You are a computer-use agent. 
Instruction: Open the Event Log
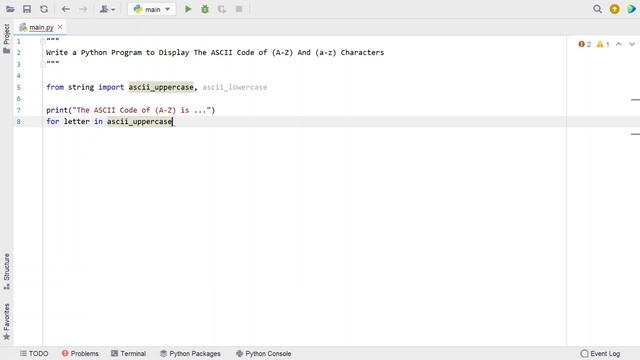click(600, 353)
